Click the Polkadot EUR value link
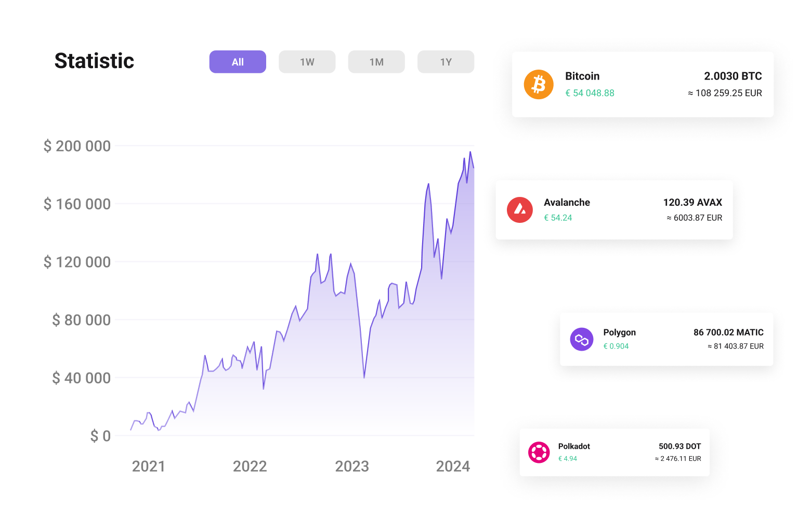The height and width of the screenshot is (532, 798). point(677,459)
